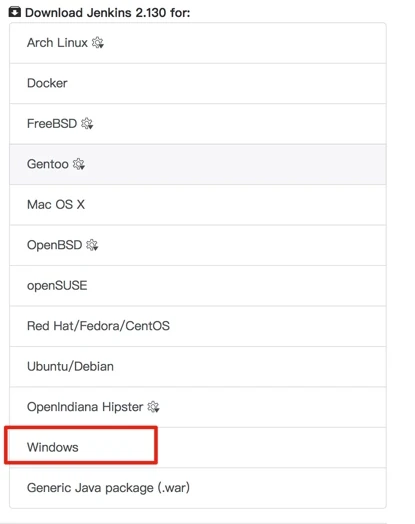Select OpenIndiana Hipster from the list

tap(198, 407)
